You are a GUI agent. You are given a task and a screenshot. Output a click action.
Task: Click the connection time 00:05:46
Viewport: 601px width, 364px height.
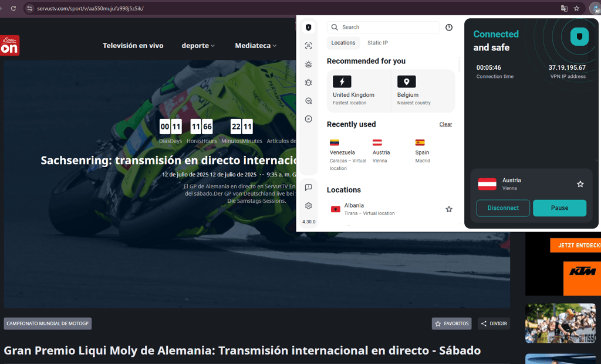(489, 68)
